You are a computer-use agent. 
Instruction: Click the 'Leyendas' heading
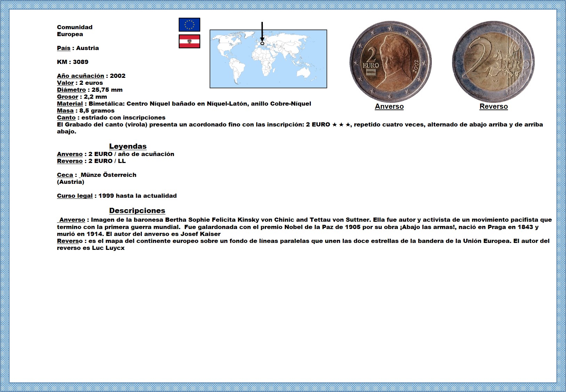[x=128, y=146]
